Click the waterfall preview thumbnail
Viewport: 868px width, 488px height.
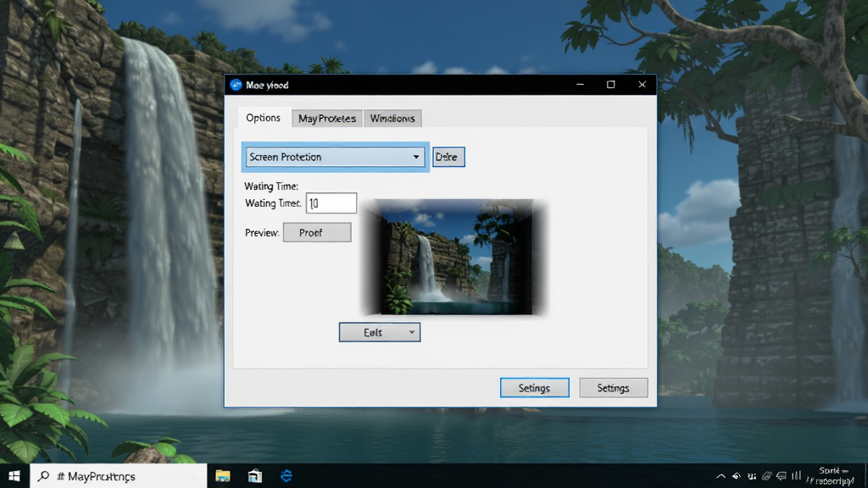point(454,258)
